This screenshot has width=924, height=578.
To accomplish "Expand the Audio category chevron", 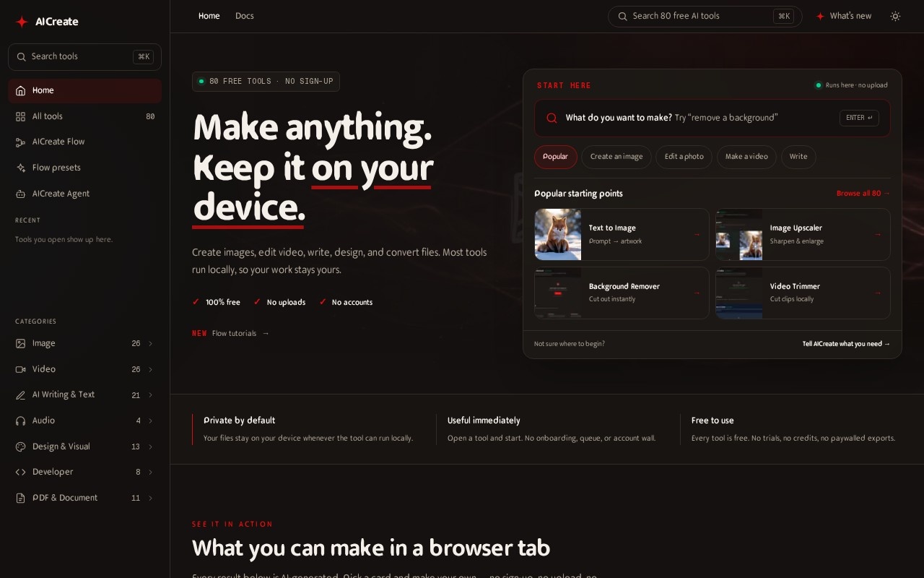I will [x=150, y=420].
